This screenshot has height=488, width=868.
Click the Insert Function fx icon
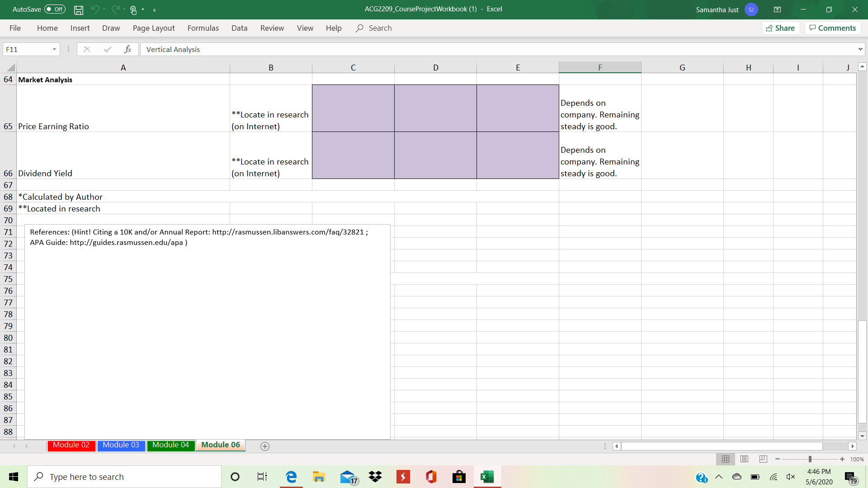(127, 49)
